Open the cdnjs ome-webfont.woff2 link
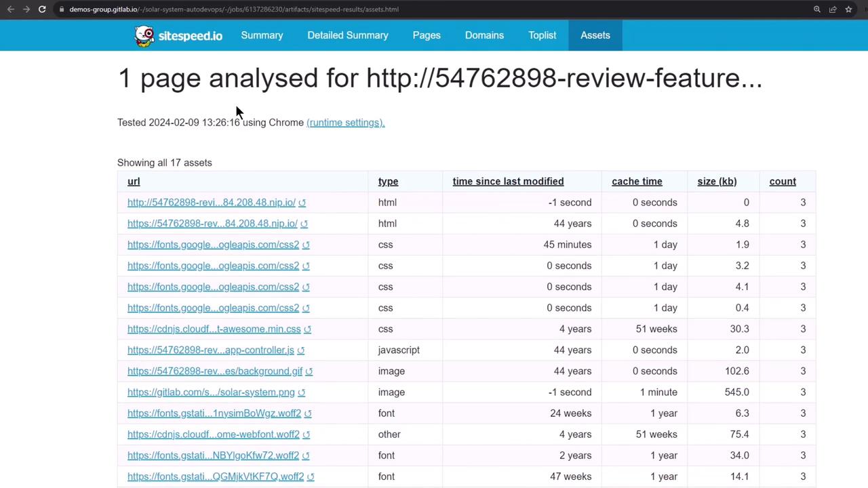This screenshot has width=868, height=488. [x=214, y=434]
